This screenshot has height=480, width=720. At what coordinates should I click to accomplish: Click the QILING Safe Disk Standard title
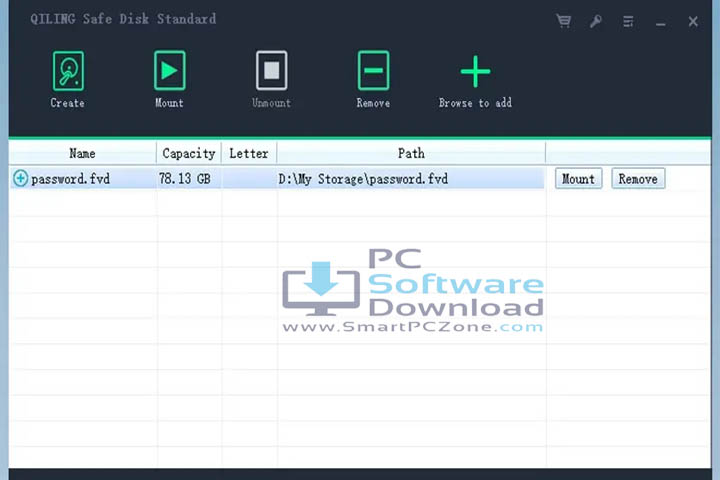tap(123, 19)
